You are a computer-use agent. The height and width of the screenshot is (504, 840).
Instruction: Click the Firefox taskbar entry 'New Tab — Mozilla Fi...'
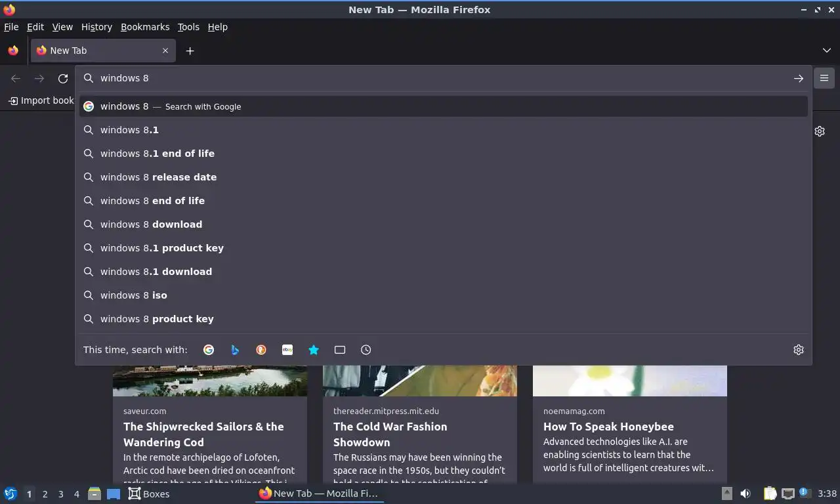319,493
